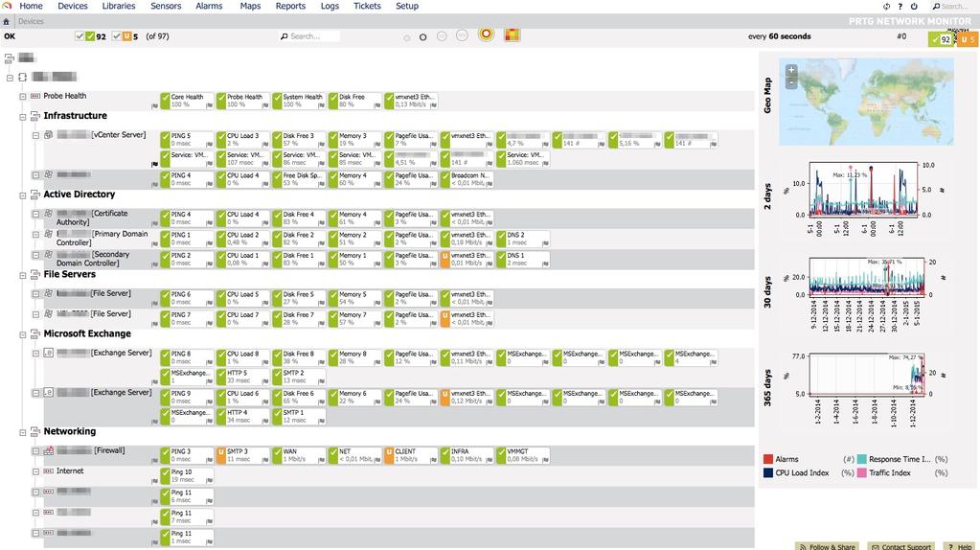Click the Help button at bottom right
The width and height of the screenshot is (980, 550).
(959, 546)
